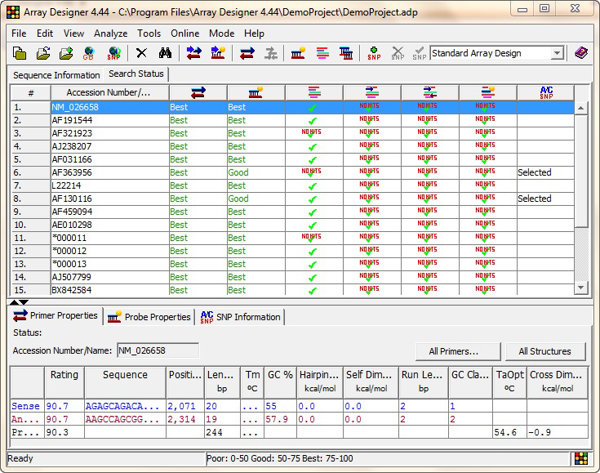The width and height of the screenshot is (600, 473).
Task: Click the Sequence column header in primer table
Action: point(125,382)
